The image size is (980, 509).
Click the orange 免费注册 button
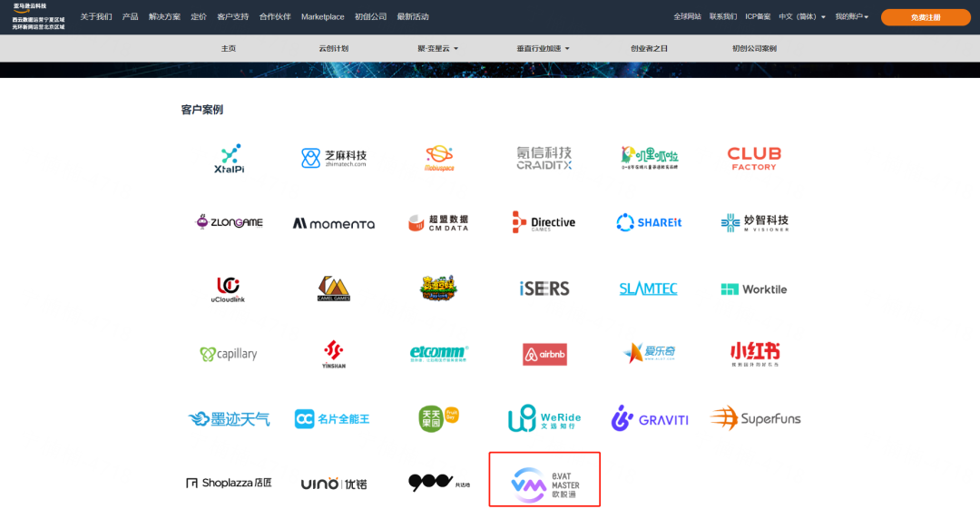[926, 17]
